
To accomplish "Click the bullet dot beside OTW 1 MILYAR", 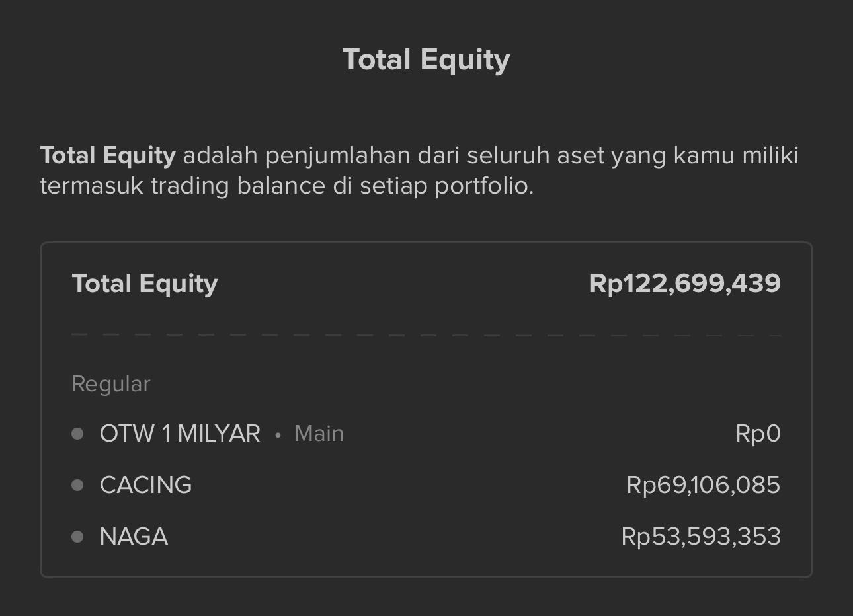I will (77, 434).
